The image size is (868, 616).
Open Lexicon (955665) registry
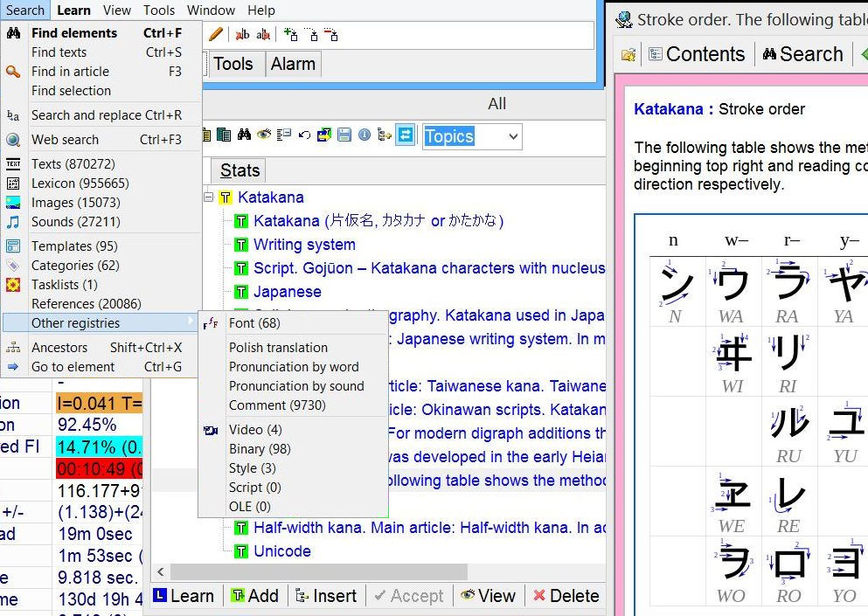point(101,183)
